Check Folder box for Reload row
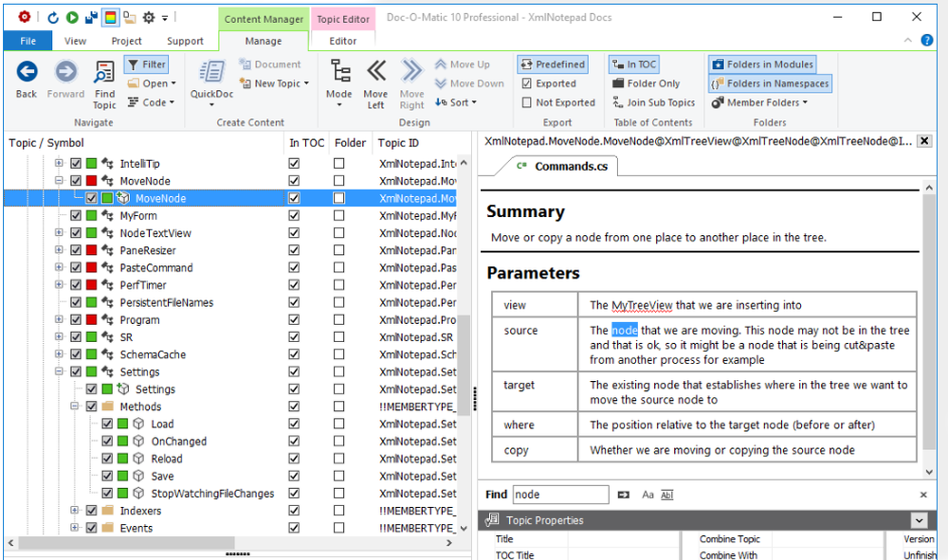The image size is (948, 560). [339, 459]
